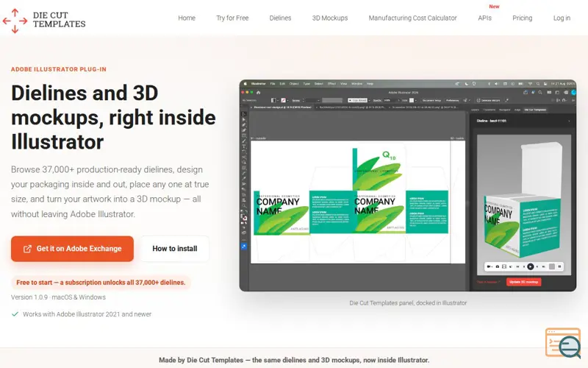Open the Dielines nav item
This screenshot has height=368, width=588.
point(280,18)
